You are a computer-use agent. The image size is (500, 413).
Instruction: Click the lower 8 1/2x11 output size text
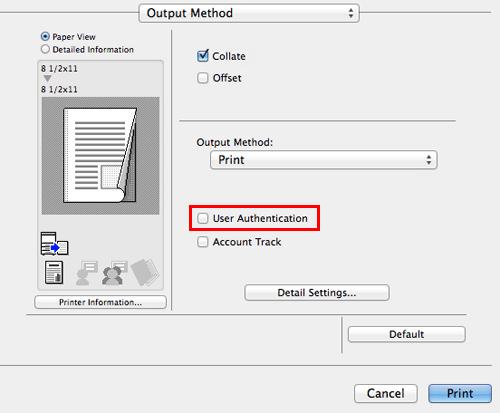point(59,89)
